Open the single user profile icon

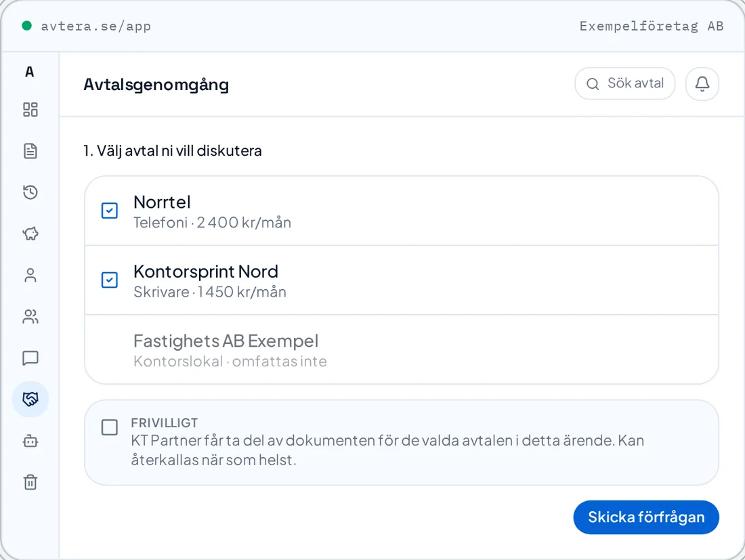(x=30, y=275)
